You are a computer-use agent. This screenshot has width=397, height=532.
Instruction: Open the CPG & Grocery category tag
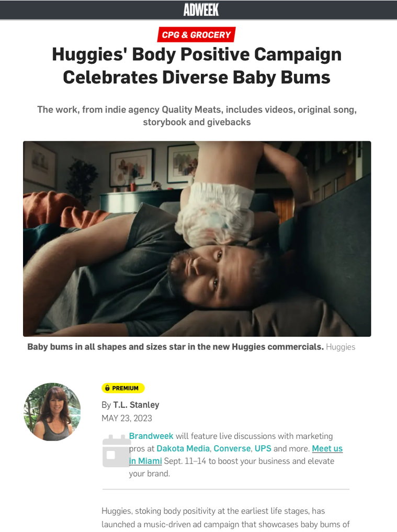coord(196,35)
